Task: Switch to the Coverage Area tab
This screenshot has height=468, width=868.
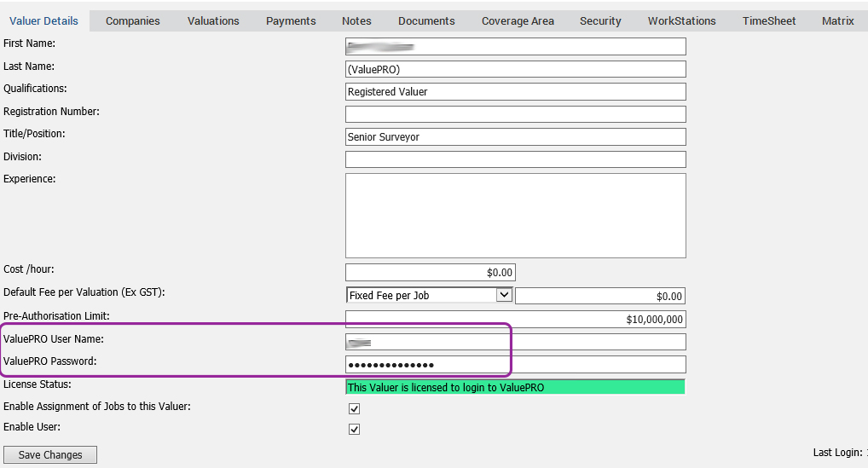Action: pyautogui.click(x=518, y=21)
